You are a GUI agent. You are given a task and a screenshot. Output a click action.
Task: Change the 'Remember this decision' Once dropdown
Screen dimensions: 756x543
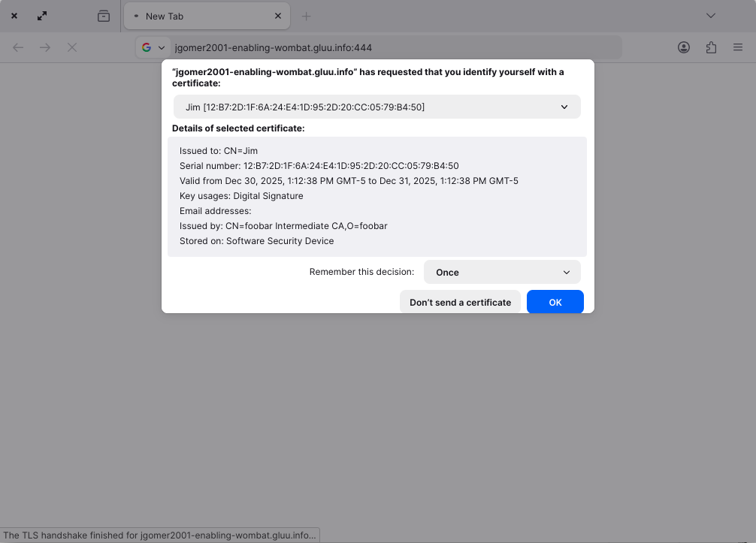(501, 272)
